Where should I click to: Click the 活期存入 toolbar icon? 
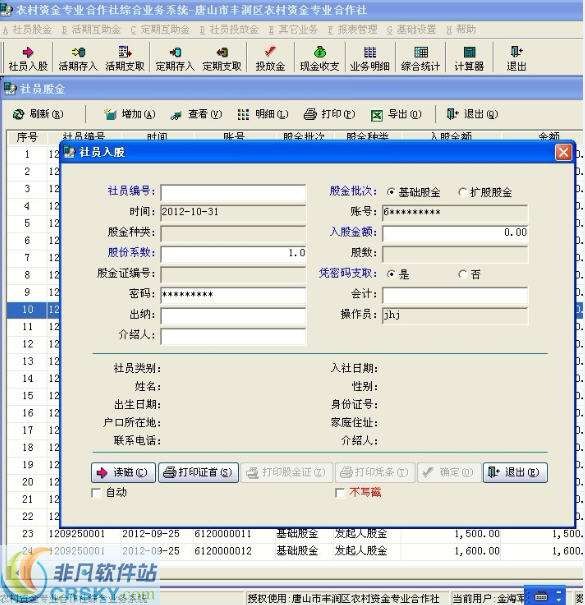click(x=78, y=58)
